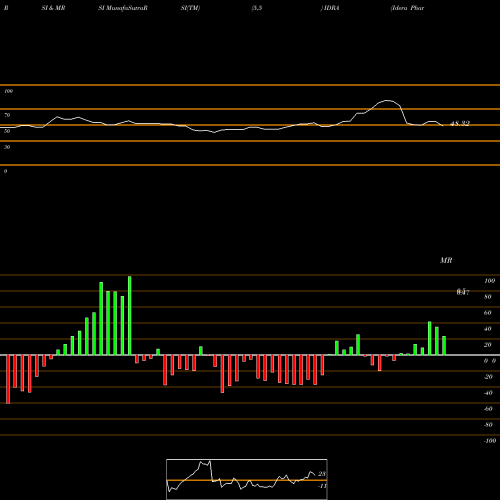500x500 pixels.
Task: Click the RSI line peak above 70
Action: coord(387,100)
